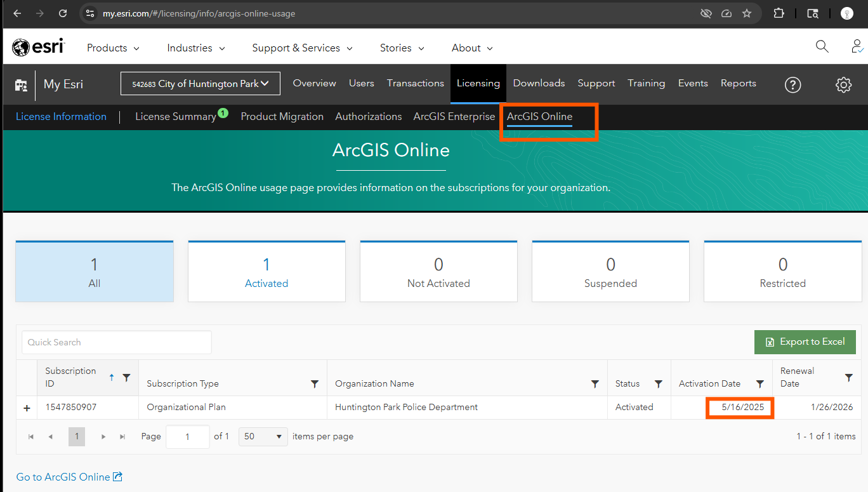Click the browser address bar URL

[x=199, y=13]
